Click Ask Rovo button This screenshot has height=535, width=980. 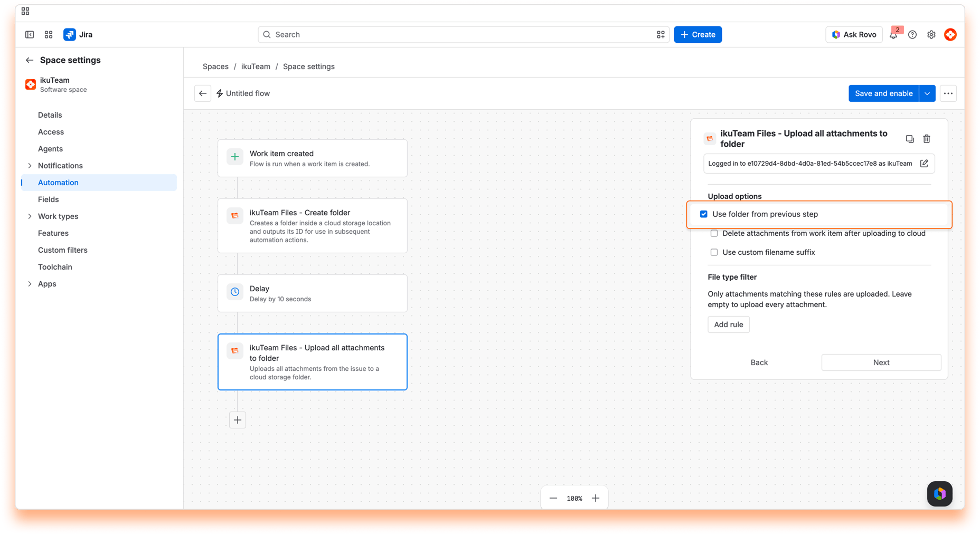854,34
